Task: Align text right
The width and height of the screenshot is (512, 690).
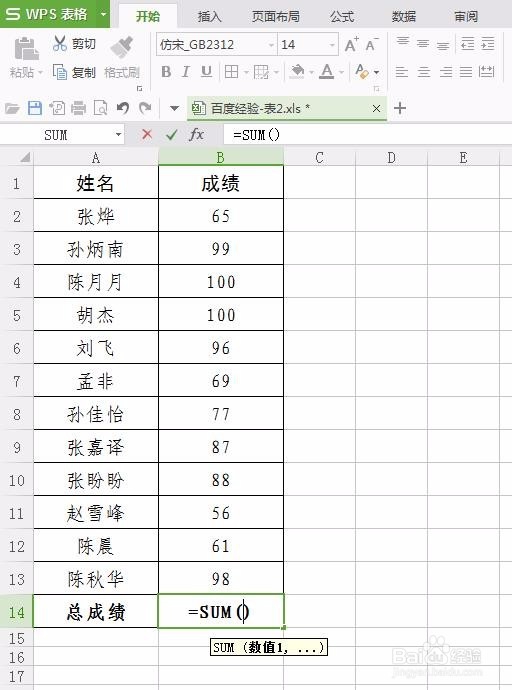Action: tap(445, 71)
